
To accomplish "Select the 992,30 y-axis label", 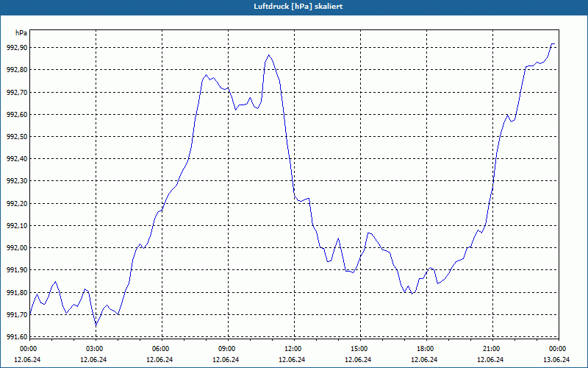I will (17, 181).
